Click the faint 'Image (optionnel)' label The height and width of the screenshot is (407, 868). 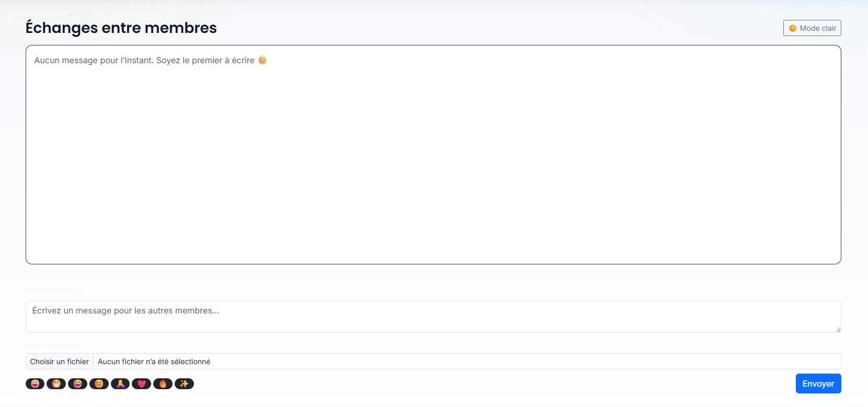(55, 344)
